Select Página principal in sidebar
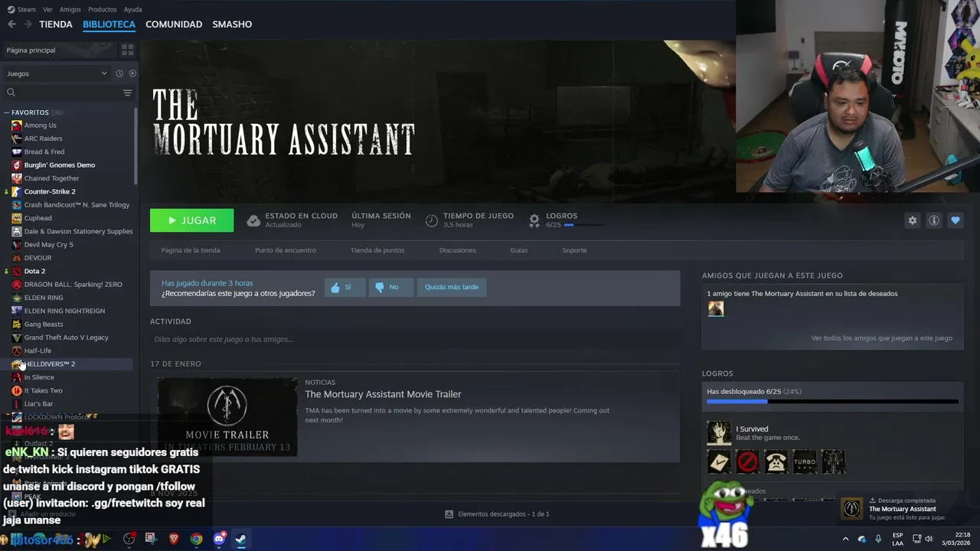This screenshot has width=980, height=551. [x=60, y=50]
